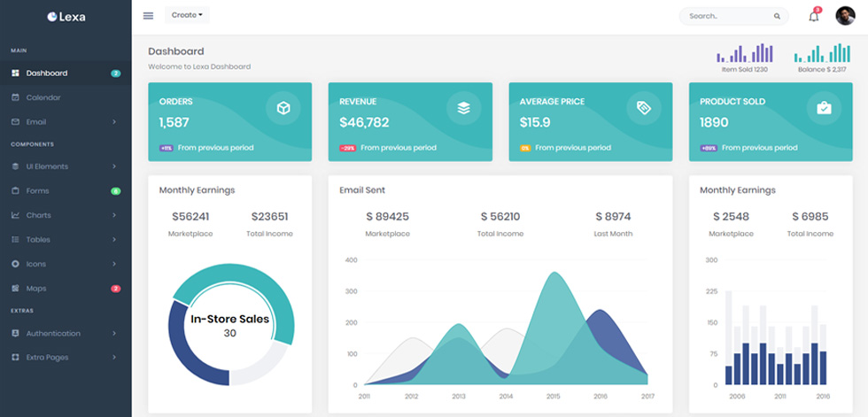868x417 pixels.
Task: Click the UI Elements sidebar icon
Action: 16,166
